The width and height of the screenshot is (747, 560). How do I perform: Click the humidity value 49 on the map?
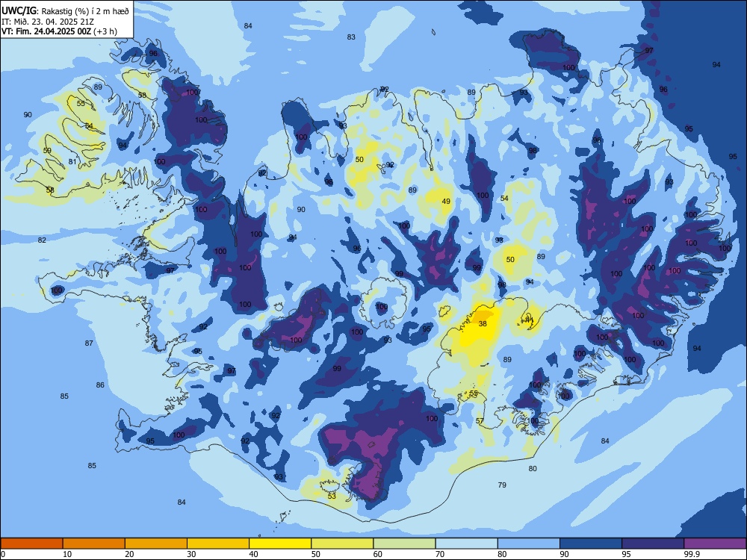tap(446, 202)
